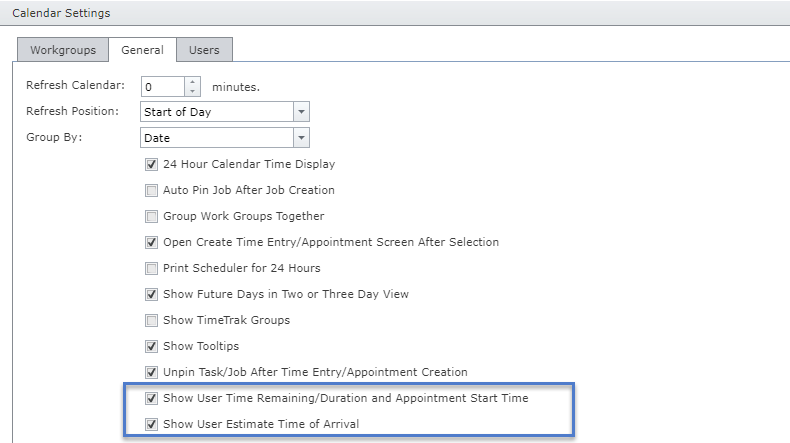Uncheck Show Future Days in Two or Three Day View
Image resolution: width=790 pixels, height=443 pixels.
coord(152,294)
